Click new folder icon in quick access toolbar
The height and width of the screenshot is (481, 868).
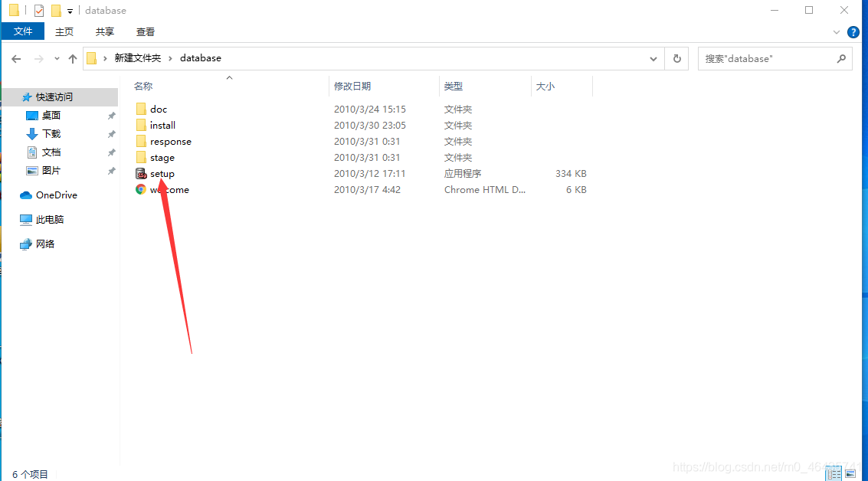(x=56, y=11)
